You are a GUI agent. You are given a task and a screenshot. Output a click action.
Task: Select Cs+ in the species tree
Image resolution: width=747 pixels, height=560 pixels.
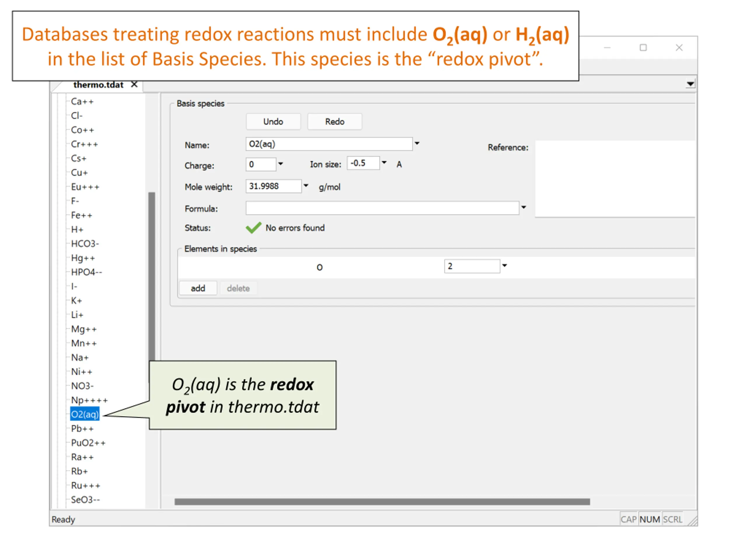point(79,158)
